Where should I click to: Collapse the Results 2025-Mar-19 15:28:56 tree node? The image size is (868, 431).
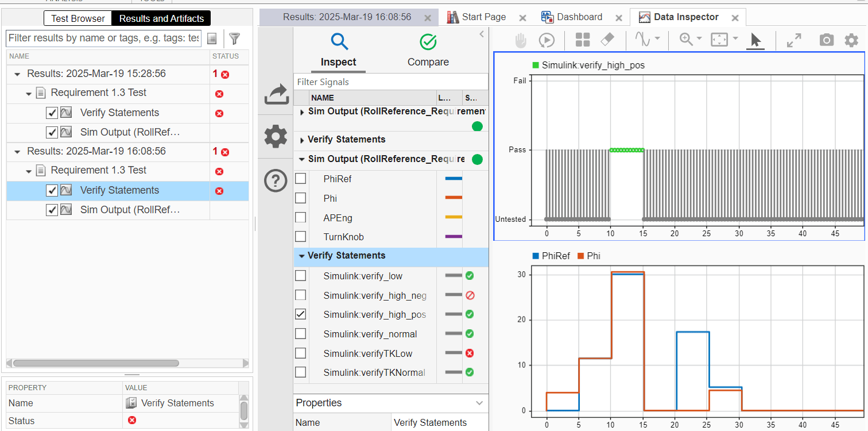17,74
